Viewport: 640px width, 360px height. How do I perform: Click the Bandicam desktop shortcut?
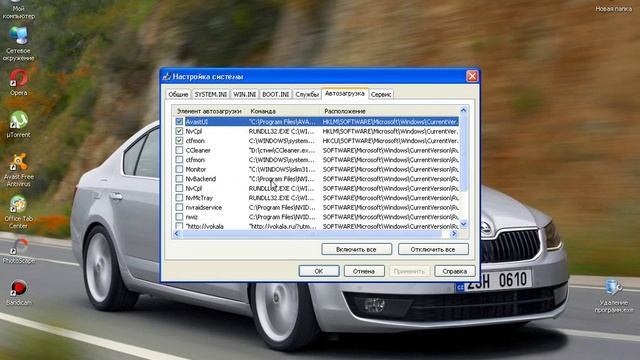(x=19, y=292)
